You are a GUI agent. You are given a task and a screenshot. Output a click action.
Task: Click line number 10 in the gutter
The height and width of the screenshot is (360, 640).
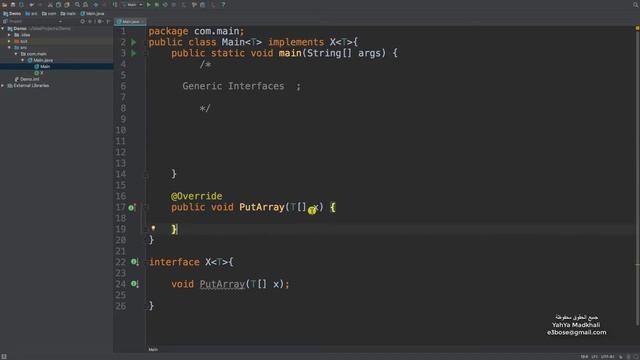coord(121,130)
